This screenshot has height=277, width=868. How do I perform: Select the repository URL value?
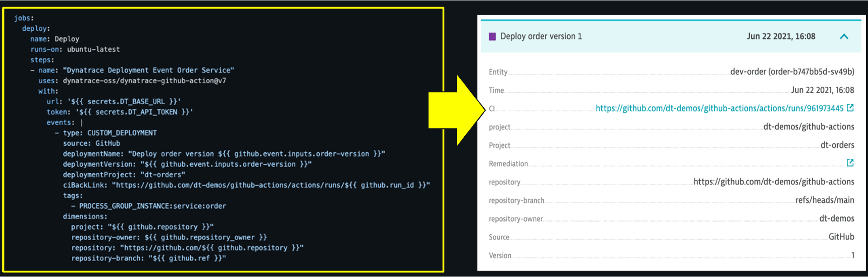774,181
